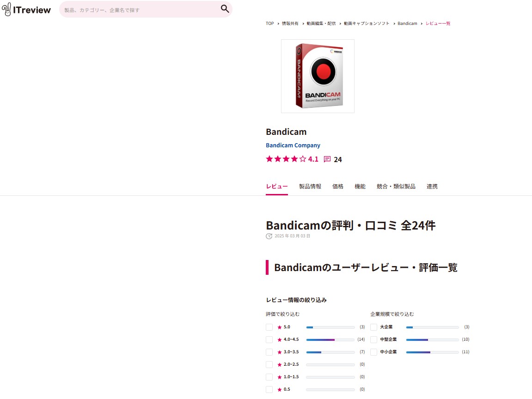Click the 4.0~4.5 rating distribution bar

click(x=330, y=340)
